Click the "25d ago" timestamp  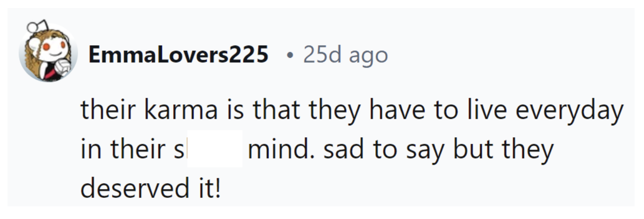click(346, 55)
